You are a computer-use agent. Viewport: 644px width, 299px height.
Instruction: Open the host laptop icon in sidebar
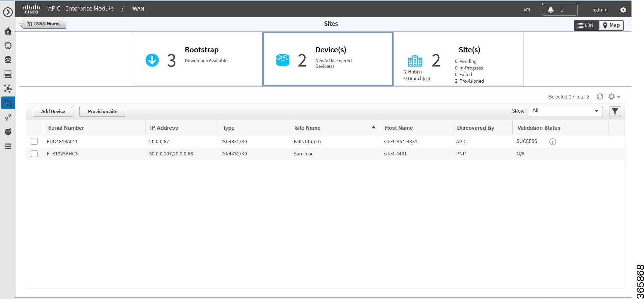point(8,74)
